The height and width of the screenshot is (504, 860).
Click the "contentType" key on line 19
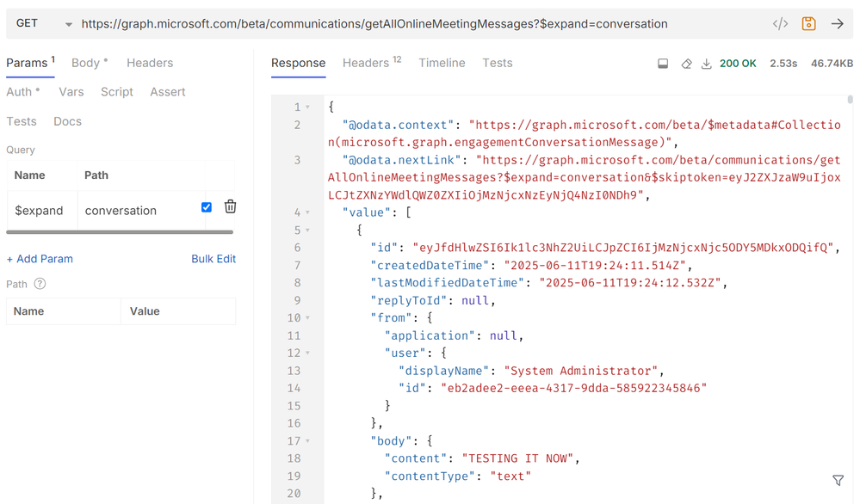point(430,476)
